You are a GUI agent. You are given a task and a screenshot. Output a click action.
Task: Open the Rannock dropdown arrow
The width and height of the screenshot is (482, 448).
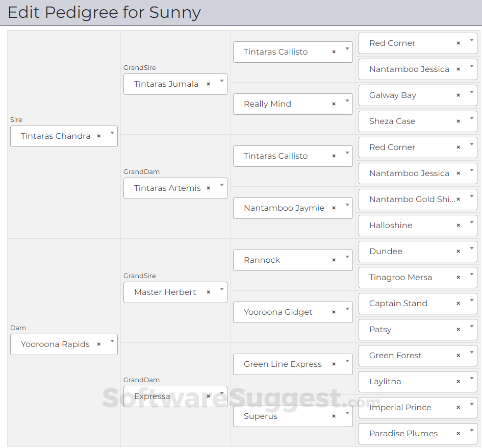tap(347, 257)
